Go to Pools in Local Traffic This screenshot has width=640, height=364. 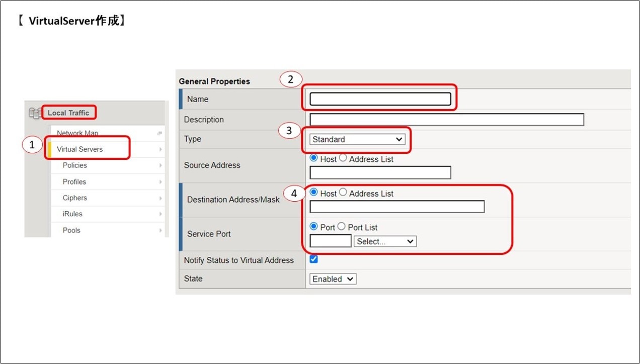pyautogui.click(x=71, y=230)
